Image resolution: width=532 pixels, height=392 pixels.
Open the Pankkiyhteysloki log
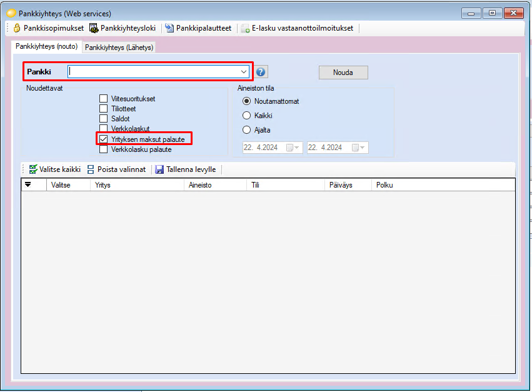point(123,28)
